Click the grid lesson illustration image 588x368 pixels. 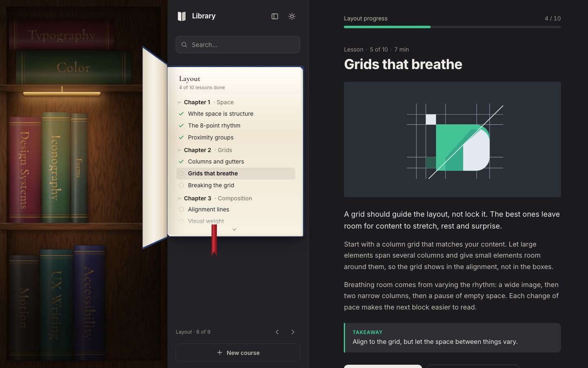coord(452,139)
